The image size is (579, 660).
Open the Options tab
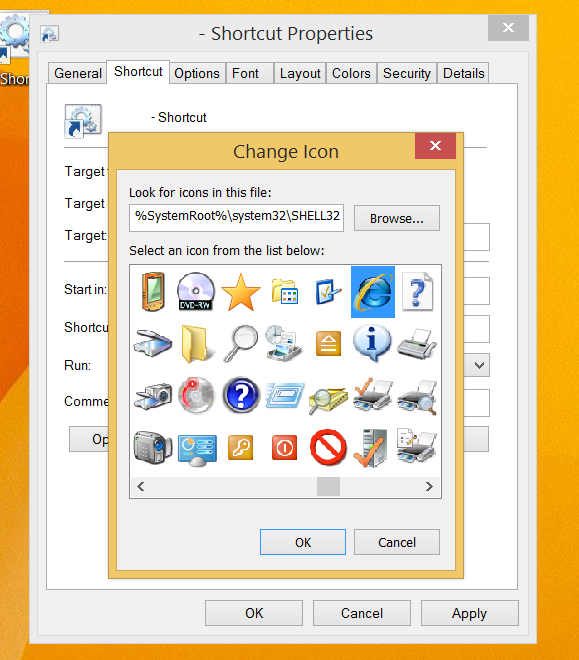point(197,73)
